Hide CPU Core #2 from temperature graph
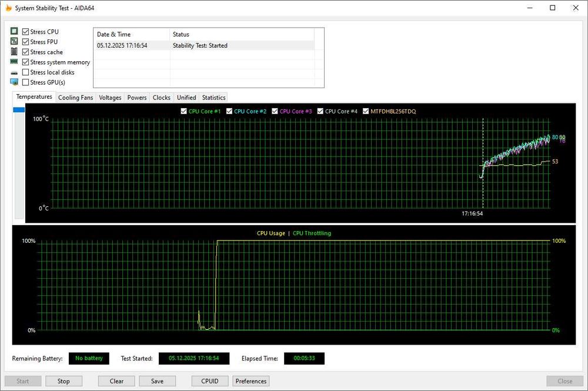The image size is (588, 391). (229, 111)
